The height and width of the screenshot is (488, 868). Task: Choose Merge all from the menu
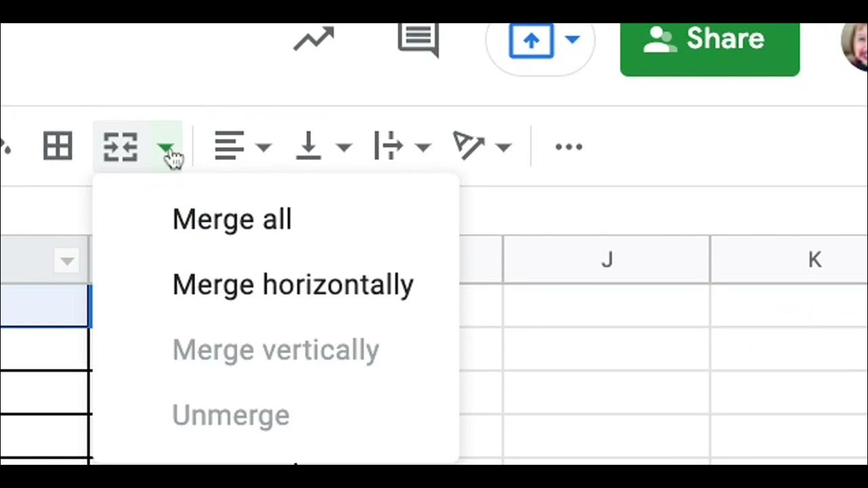(232, 220)
